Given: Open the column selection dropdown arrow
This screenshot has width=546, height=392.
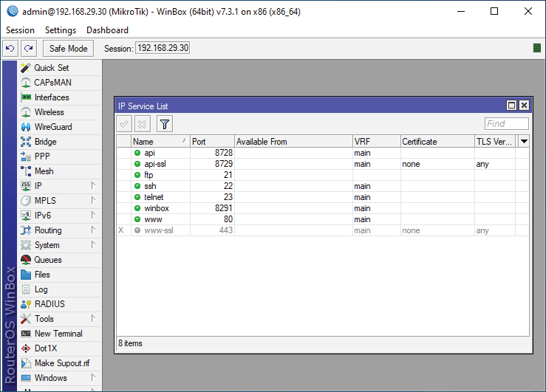Looking at the screenshot, I should [x=524, y=142].
